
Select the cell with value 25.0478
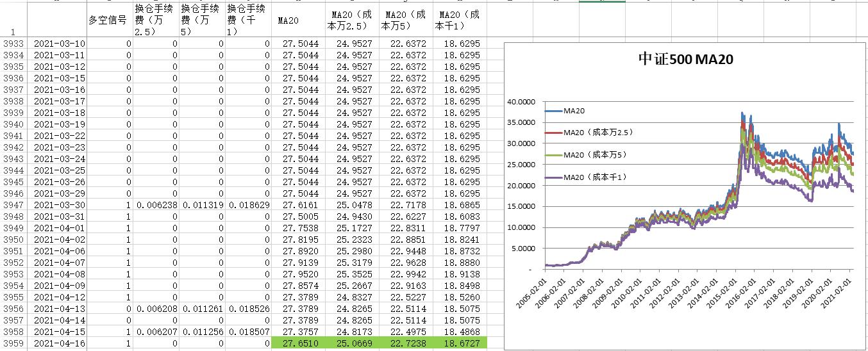click(x=353, y=205)
